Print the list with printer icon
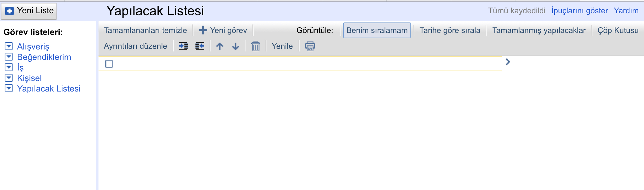644x190 pixels. click(310, 46)
